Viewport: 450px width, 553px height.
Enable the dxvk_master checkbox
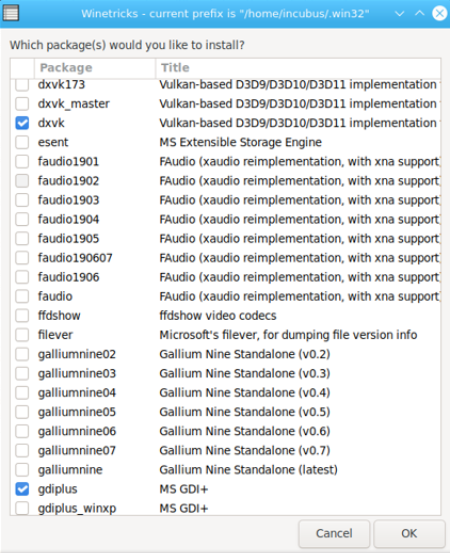click(x=22, y=104)
